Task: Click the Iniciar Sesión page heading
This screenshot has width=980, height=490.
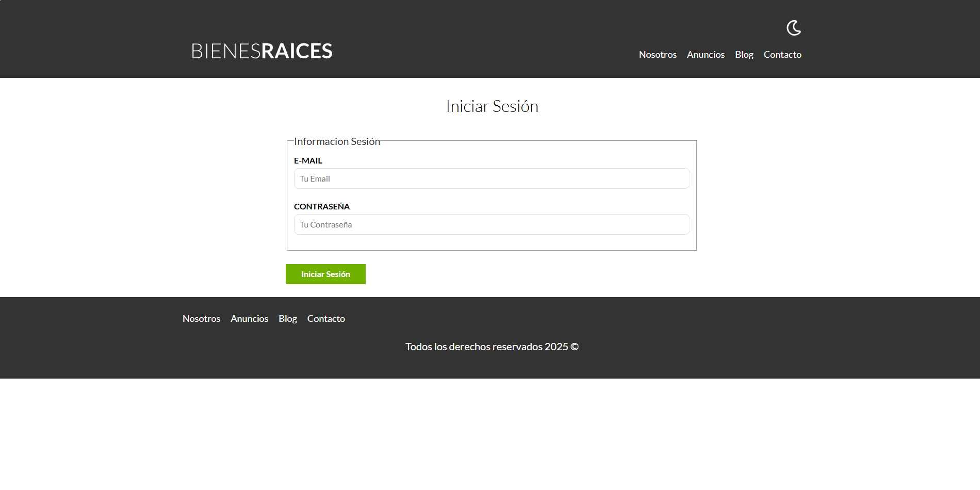Action: pyautogui.click(x=492, y=106)
